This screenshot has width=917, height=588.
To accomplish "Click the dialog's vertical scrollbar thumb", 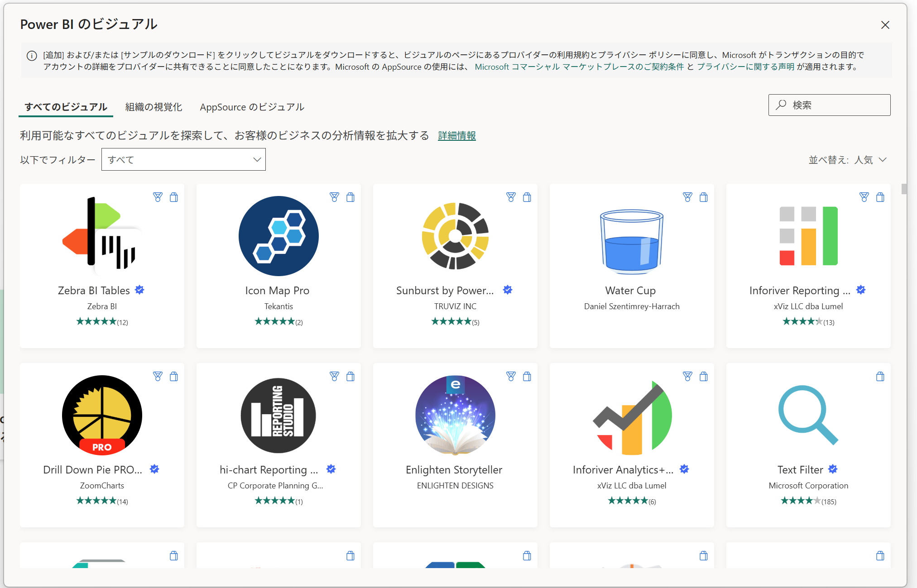I will click(x=904, y=189).
